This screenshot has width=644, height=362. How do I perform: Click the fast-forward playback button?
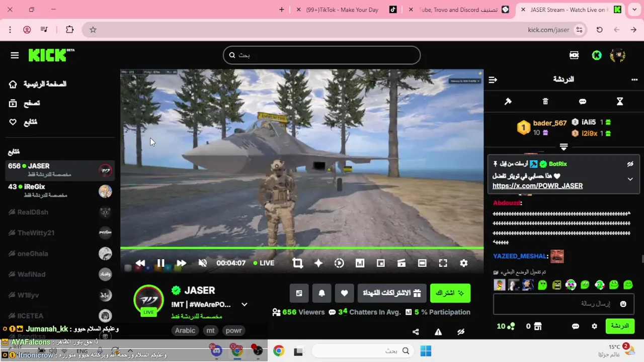pyautogui.click(x=181, y=263)
